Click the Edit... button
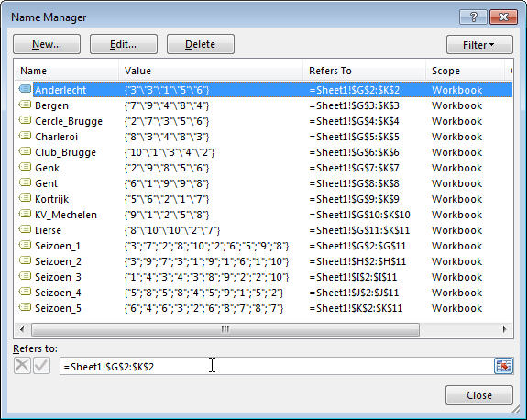Screen dimensions: 527x420 [x=124, y=44]
